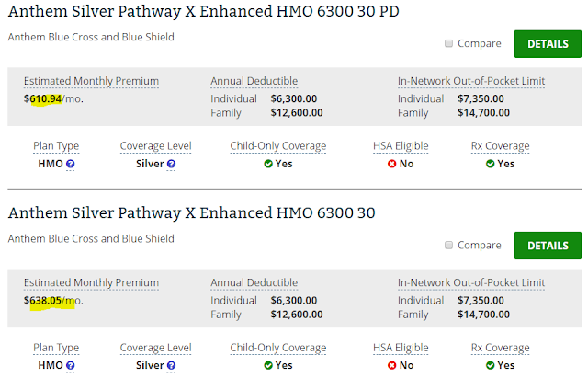Click the red HSA Eligible No icon, second plan

pos(392,365)
